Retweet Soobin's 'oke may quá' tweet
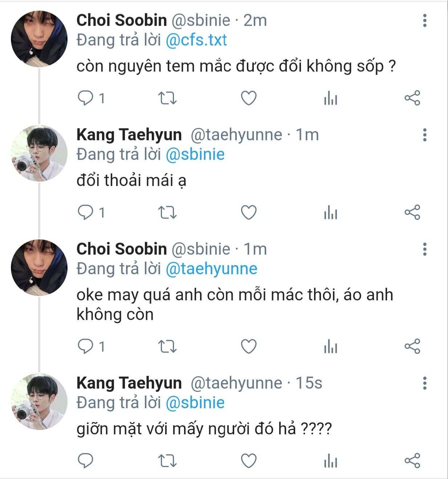This screenshot has width=448, height=479. pyautogui.click(x=167, y=346)
